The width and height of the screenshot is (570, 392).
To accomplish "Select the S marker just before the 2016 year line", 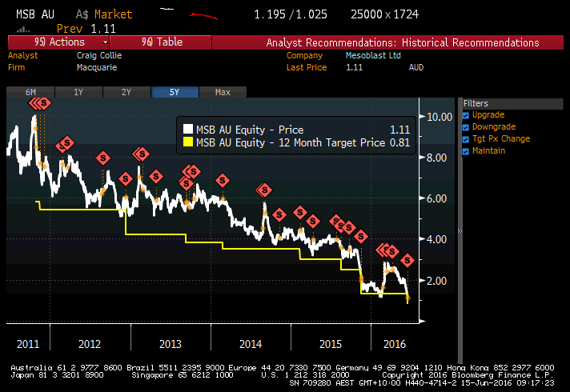I will [360, 237].
